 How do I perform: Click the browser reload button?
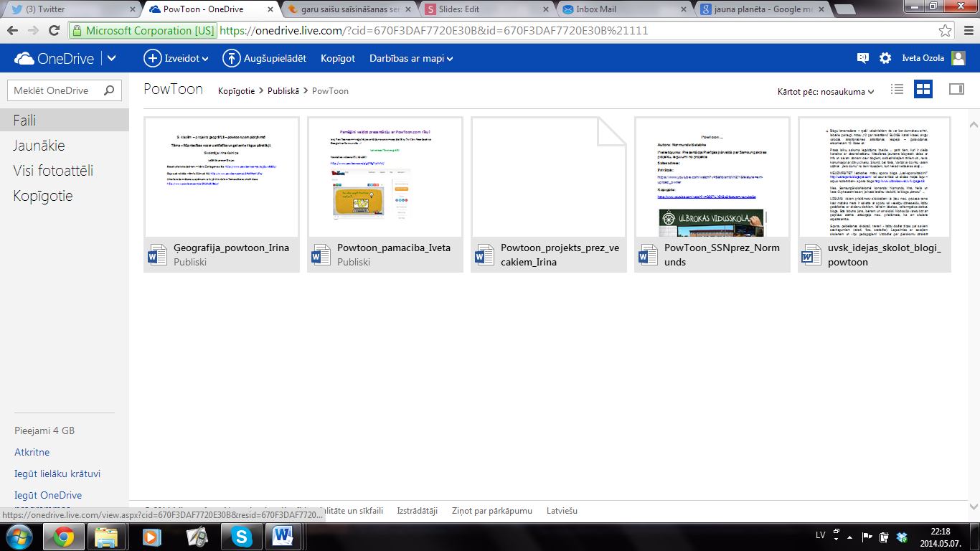tap(54, 31)
